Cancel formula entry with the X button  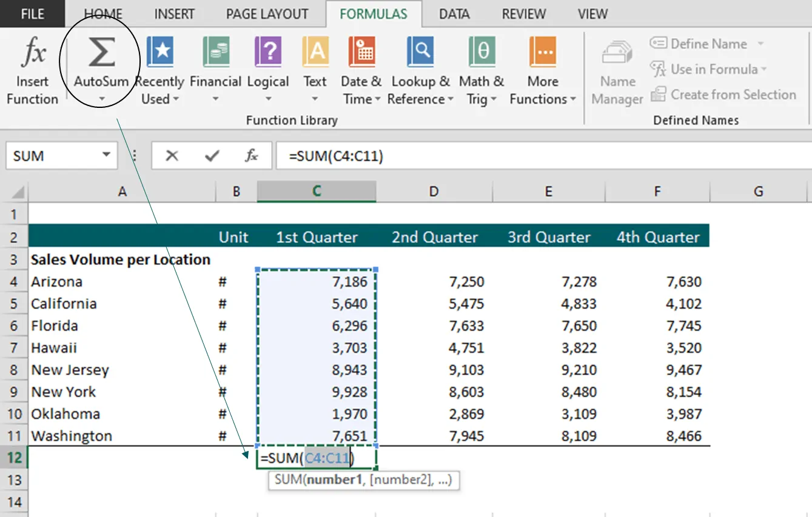(172, 156)
